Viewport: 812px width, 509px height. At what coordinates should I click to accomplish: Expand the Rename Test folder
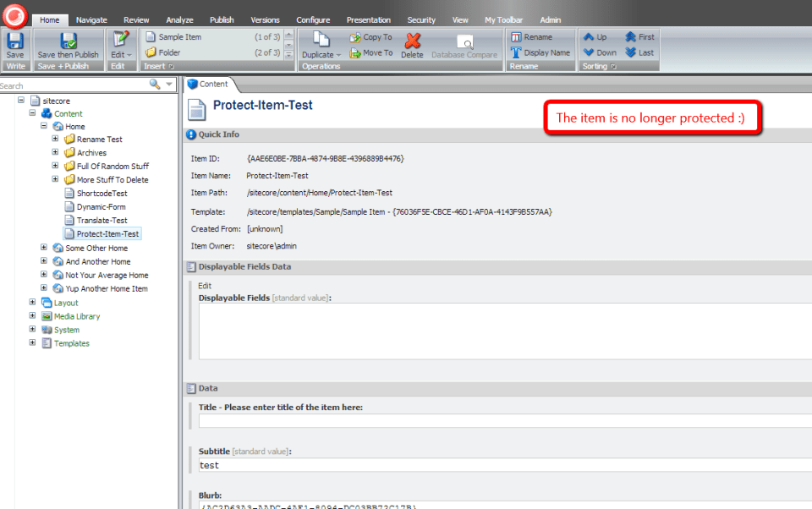pyautogui.click(x=56, y=140)
